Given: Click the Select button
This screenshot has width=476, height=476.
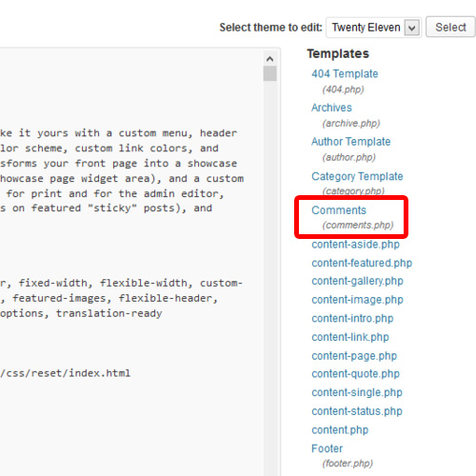Looking at the screenshot, I should click(x=450, y=28).
